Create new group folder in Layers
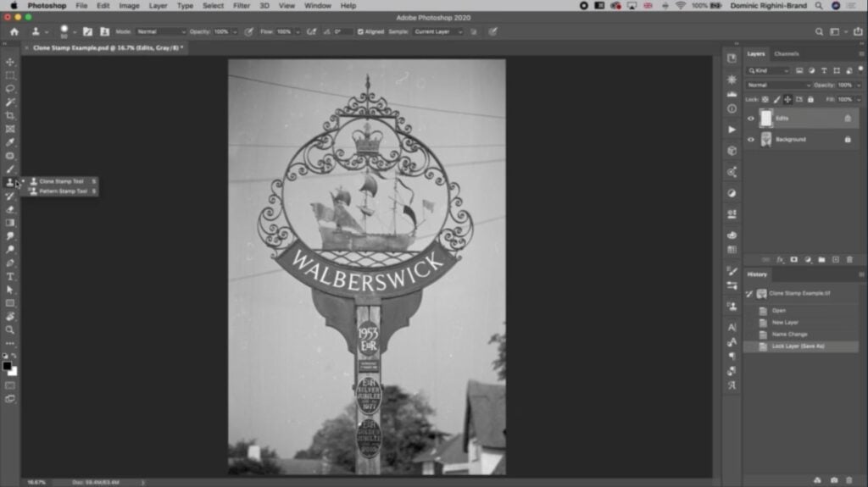The width and height of the screenshot is (868, 487). coord(822,259)
